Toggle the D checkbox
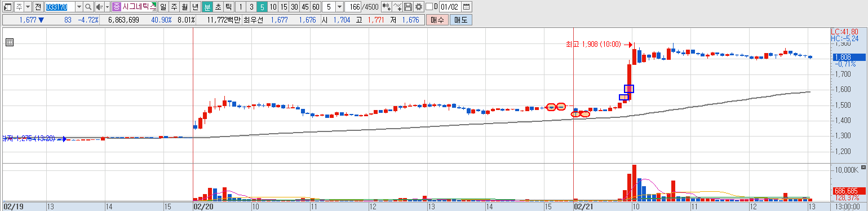The height and width of the screenshot is (211, 868). (429, 7)
